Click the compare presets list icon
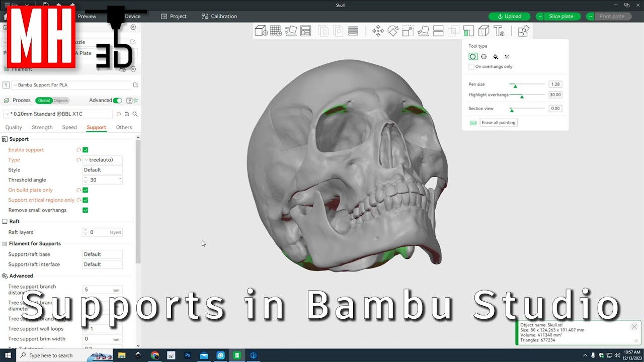Viewport: 644px width, 362px height. point(129,101)
